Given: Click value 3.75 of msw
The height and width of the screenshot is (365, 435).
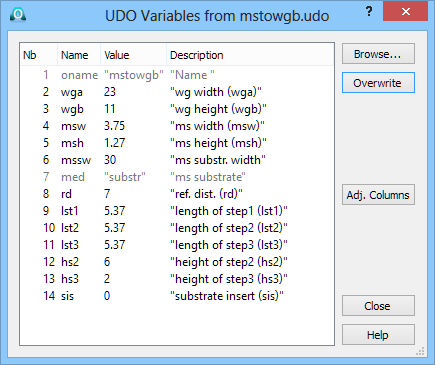Looking at the screenshot, I should coord(114,126).
